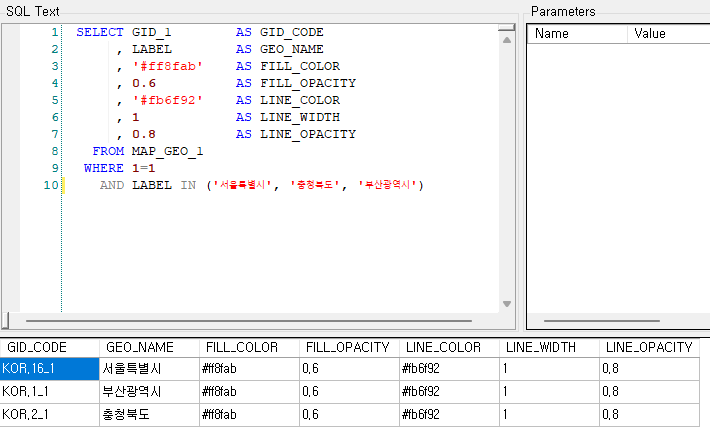Click #ff8fab cell in the KOR.16_1 row
Screen dimensions: 710x431
tap(249, 369)
